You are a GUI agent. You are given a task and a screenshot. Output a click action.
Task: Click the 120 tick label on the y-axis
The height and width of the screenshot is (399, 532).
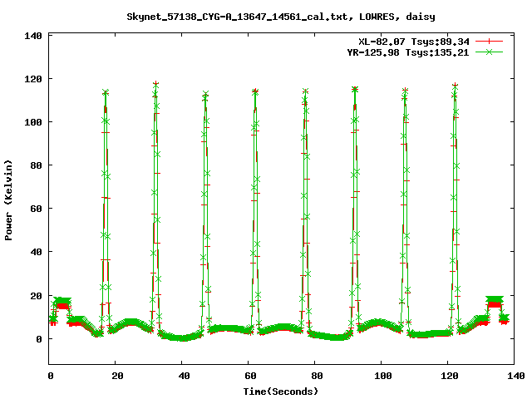tap(32, 79)
